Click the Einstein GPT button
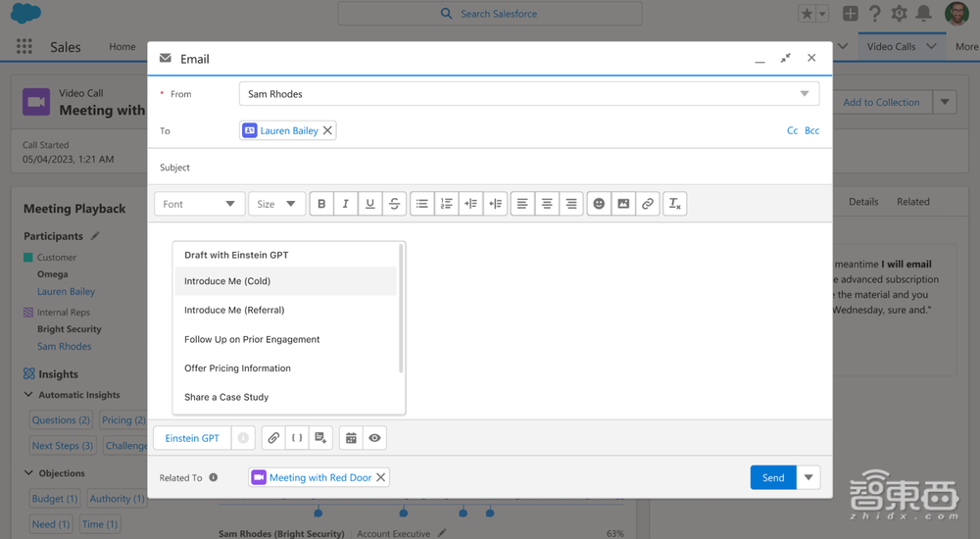 point(192,438)
